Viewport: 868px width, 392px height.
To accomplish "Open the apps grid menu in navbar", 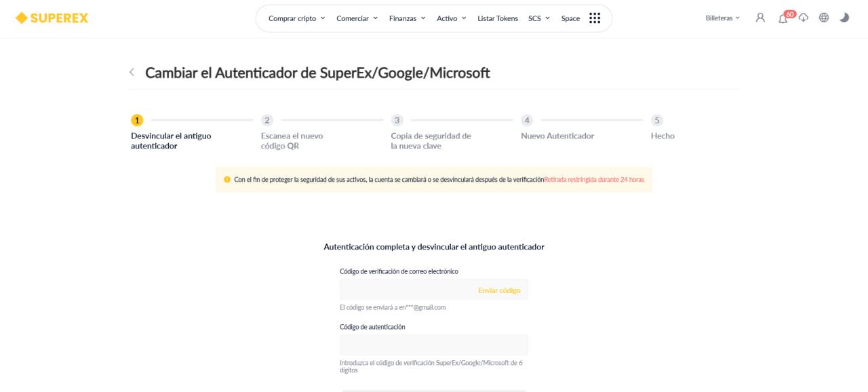I will [595, 18].
